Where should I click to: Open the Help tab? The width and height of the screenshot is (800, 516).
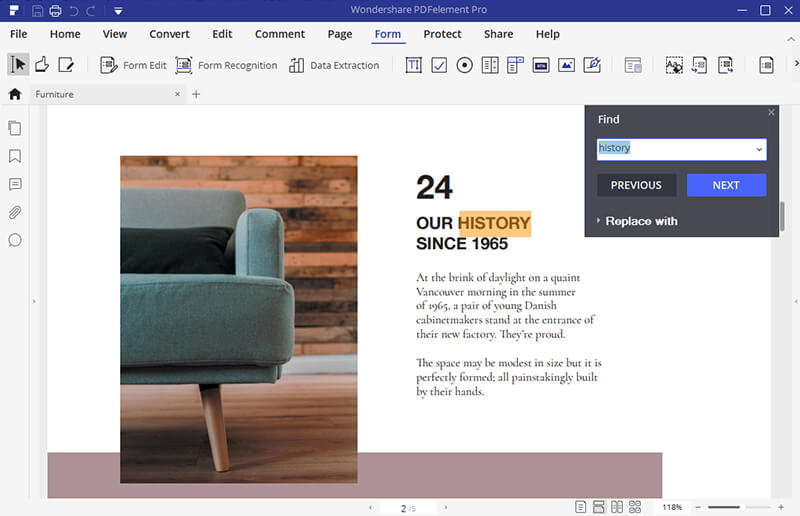[x=547, y=34]
